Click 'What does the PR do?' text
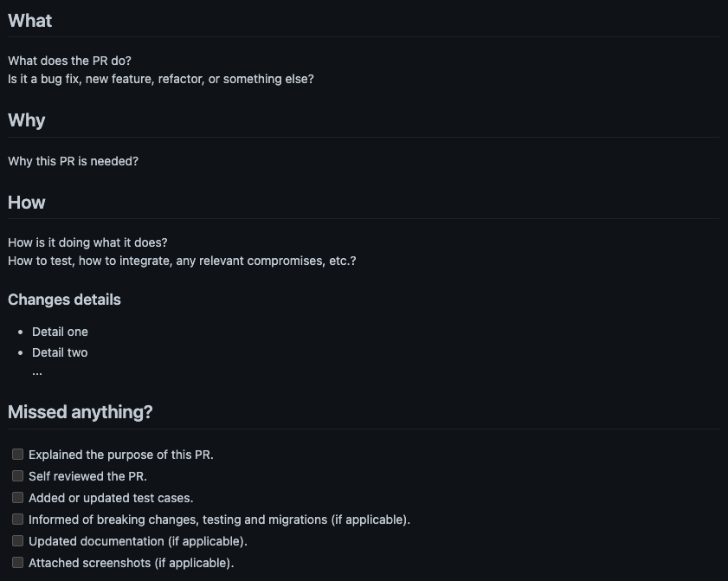The image size is (728, 581). coord(69,61)
